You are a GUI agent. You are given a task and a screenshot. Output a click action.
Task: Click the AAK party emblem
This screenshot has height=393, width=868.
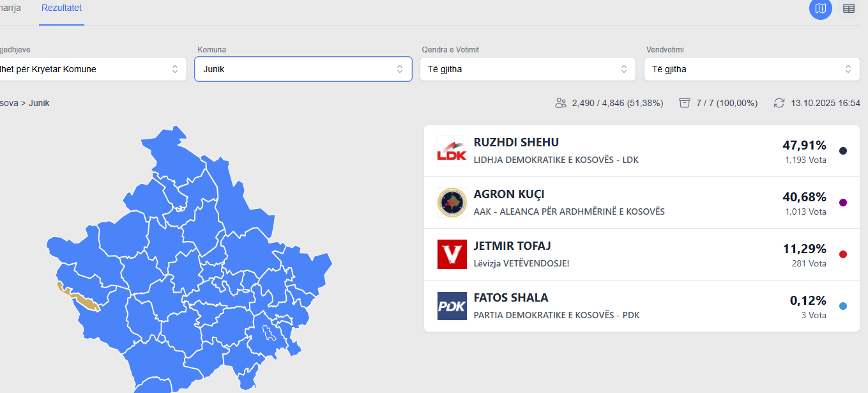tap(452, 203)
